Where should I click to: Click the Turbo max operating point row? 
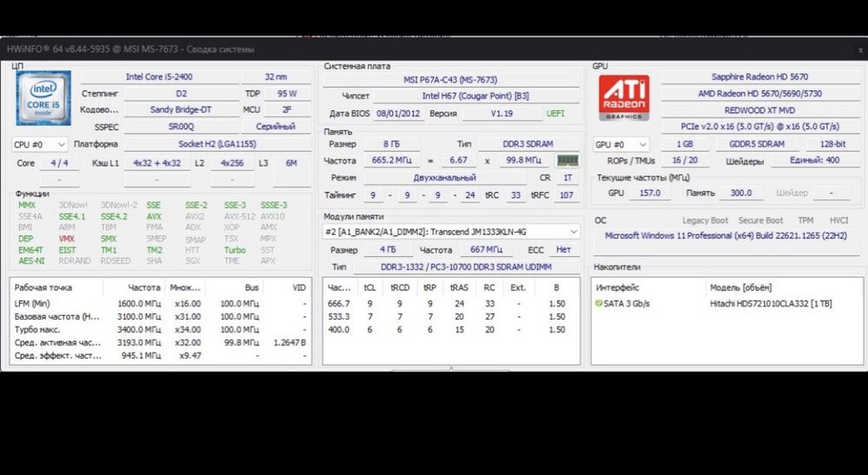(x=160, y=329)
